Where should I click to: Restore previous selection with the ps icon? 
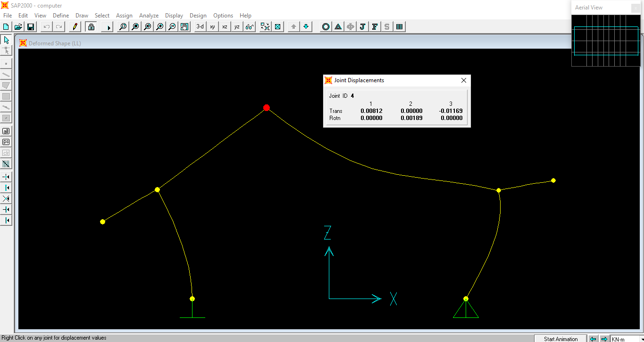6,142
